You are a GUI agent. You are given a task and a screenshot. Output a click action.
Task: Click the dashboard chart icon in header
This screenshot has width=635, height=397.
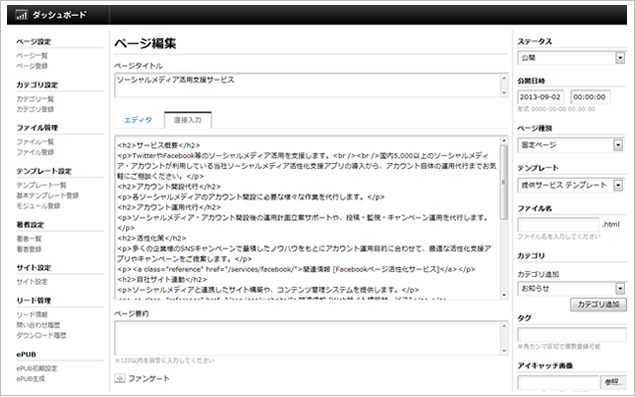pos(21,15)
